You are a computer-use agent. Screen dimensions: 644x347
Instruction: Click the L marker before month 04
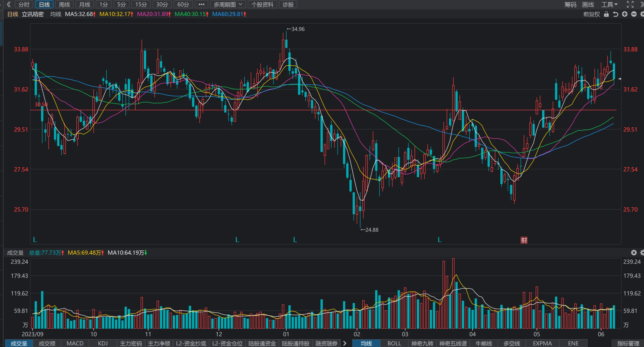(x=439, y=240)
